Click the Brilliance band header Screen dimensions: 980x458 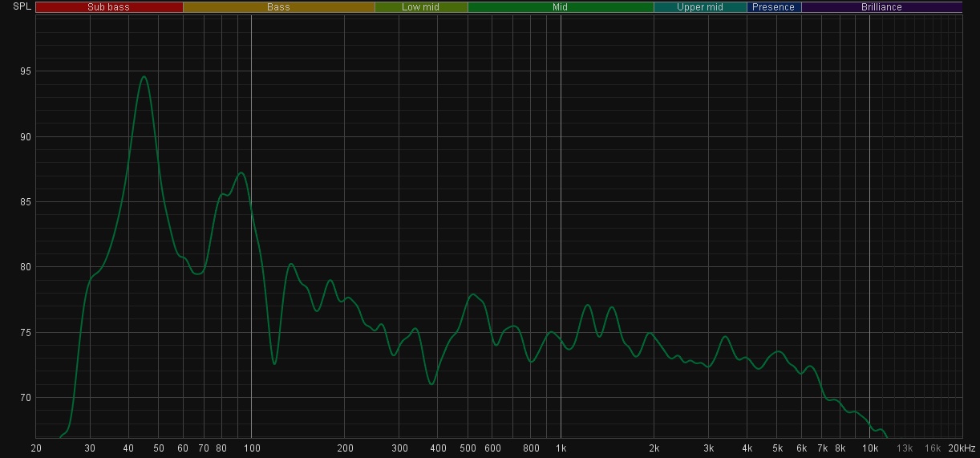(881, 7)
